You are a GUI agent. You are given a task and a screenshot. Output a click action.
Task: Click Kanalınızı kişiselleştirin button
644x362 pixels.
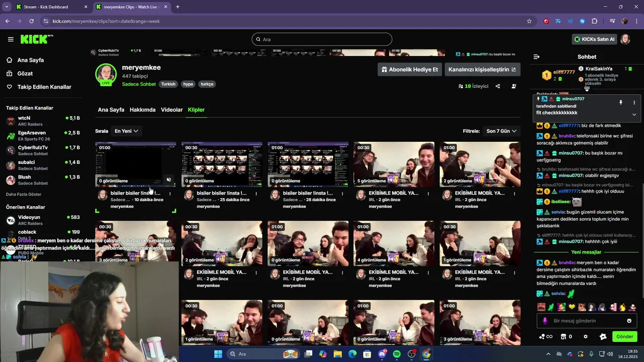[x=482, y=69]
